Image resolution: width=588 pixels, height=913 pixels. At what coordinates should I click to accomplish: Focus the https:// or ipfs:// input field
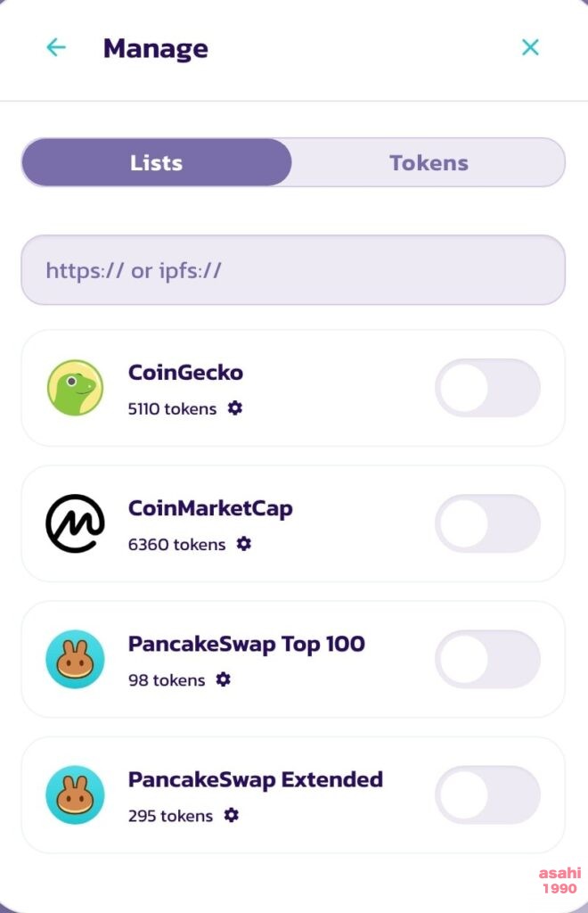pos(293,270)
